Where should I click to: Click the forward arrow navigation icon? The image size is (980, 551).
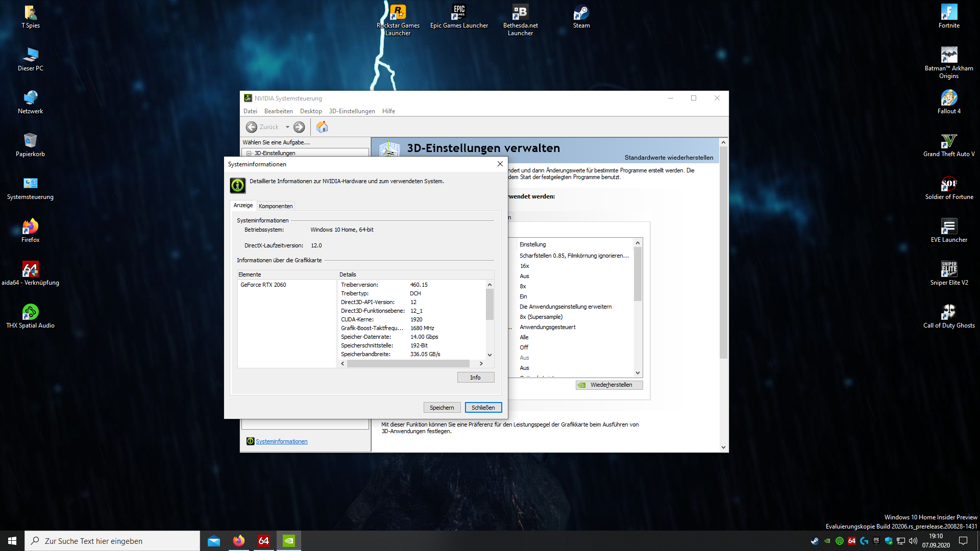[299, 127]
